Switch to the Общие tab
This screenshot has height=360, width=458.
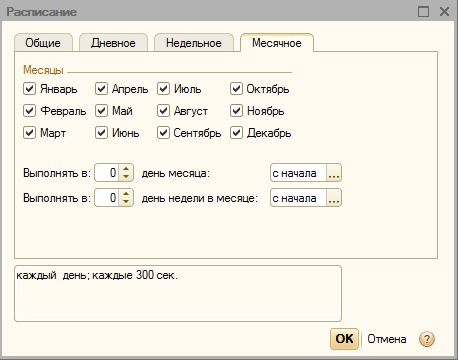pyautogui.click(x=43, y=43)
